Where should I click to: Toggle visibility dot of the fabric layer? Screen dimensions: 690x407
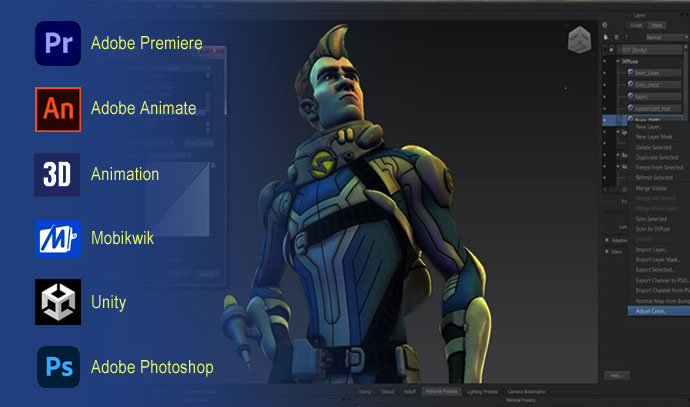(605, 96)
